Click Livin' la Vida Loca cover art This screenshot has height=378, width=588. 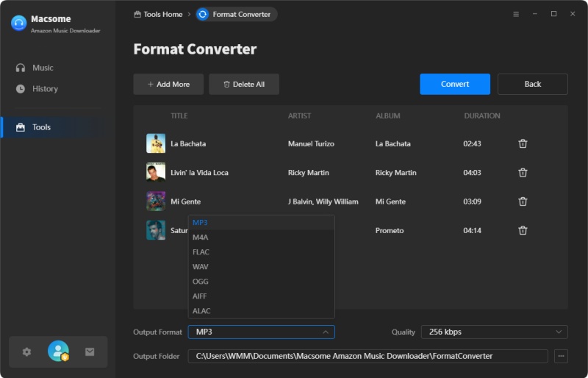point(156,172)
